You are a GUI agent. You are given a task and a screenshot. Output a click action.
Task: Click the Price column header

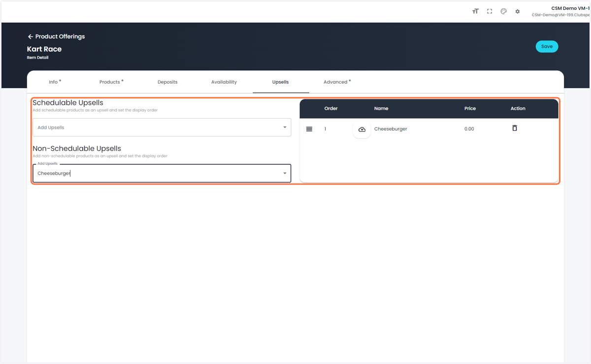point(470,108)
